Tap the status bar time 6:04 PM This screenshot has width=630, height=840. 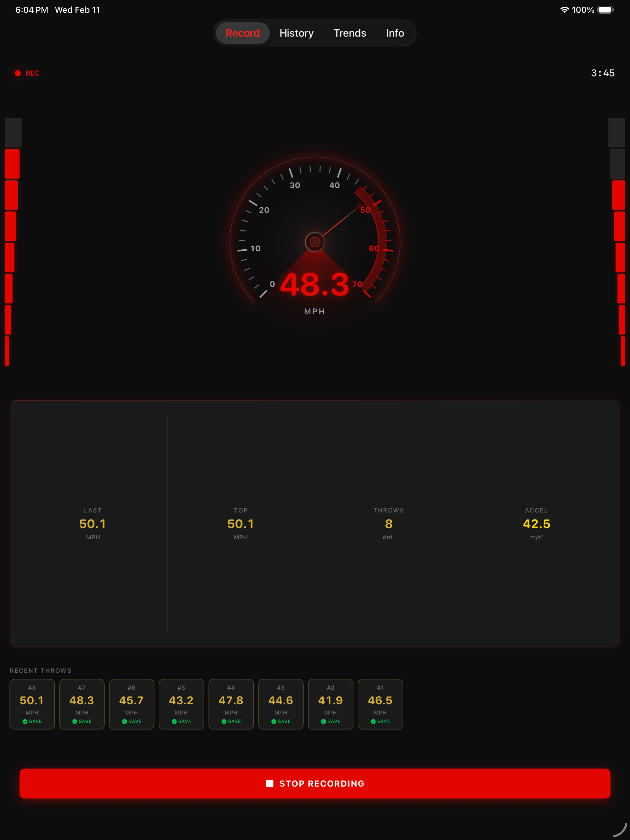[x=31, y=10]
